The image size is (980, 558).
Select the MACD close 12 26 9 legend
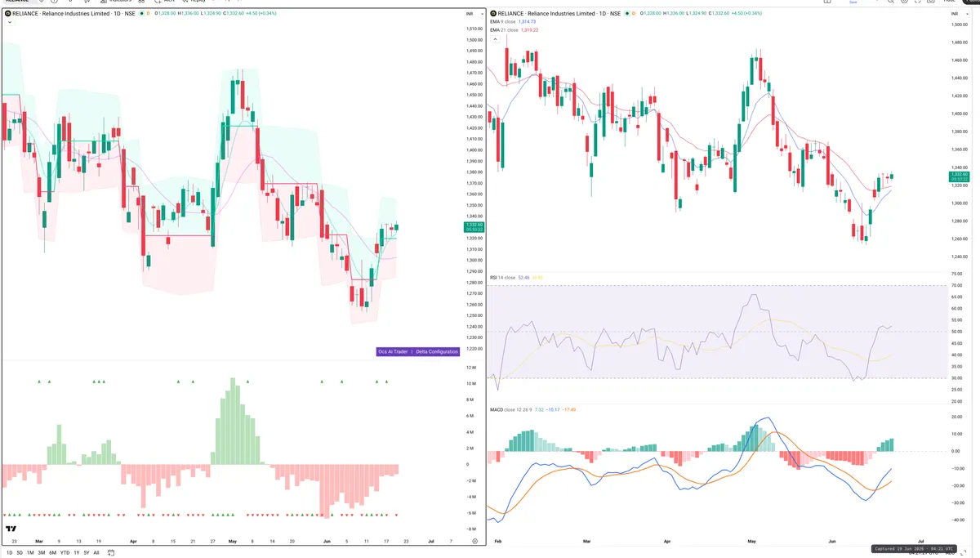tap(510, 409)
